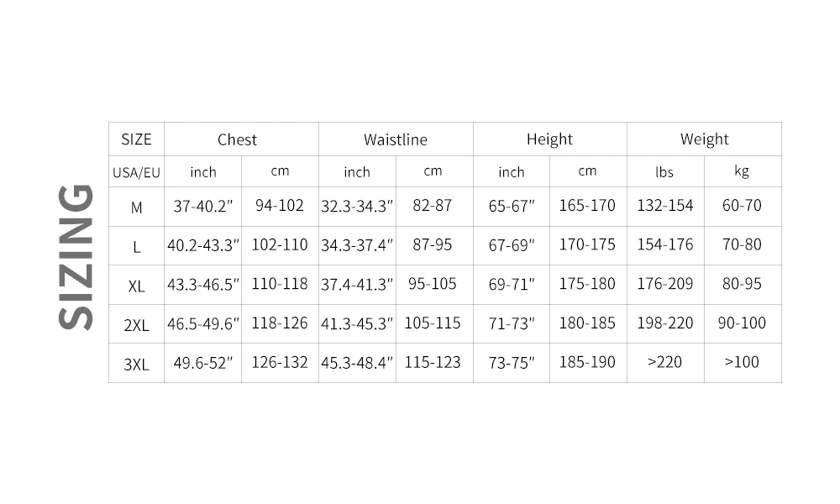
Task: Click the 2XL size row label
Action: (136, 325)
